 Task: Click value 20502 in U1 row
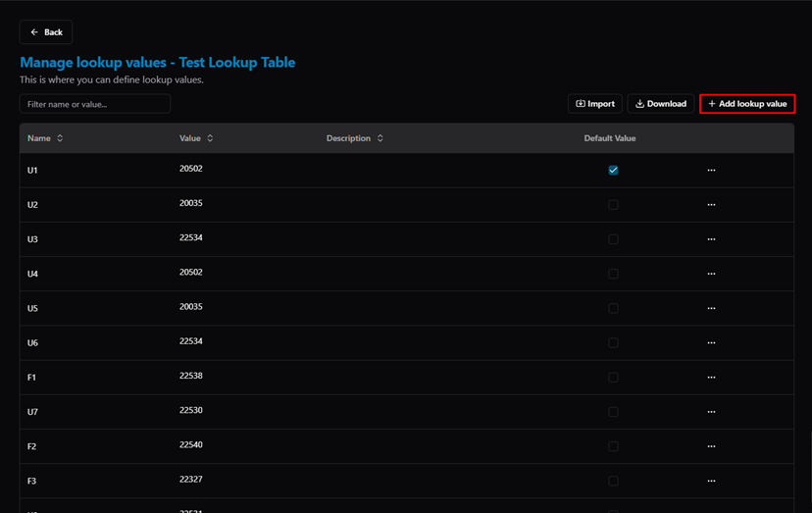(x=191, y=169)
